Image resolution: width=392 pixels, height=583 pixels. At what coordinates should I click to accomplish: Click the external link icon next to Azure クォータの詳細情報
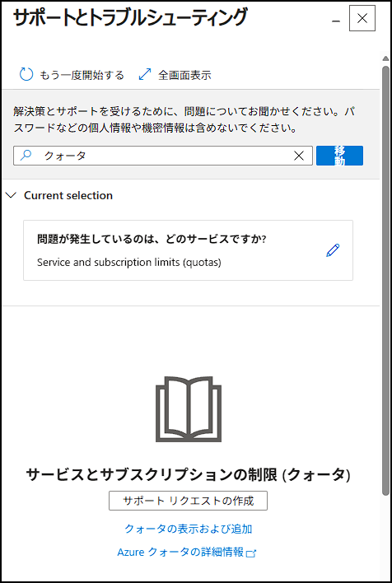pos(251,553)
